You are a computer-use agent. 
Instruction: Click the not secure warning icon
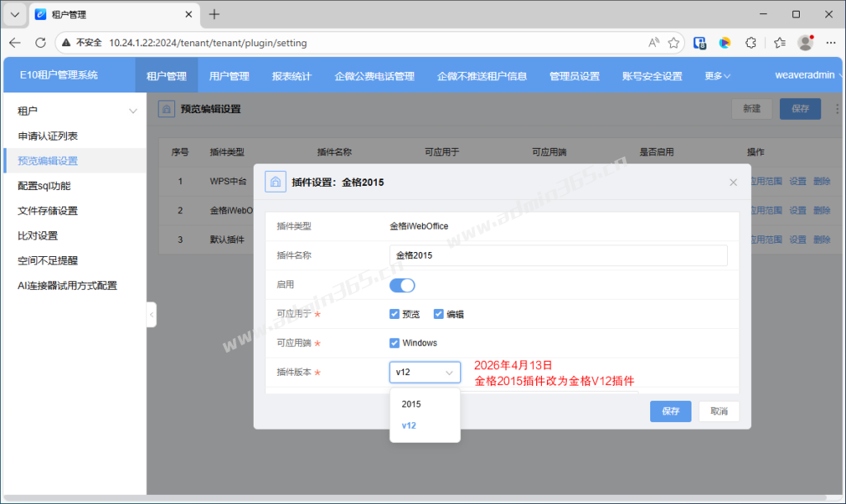click(x=66, y=43)
